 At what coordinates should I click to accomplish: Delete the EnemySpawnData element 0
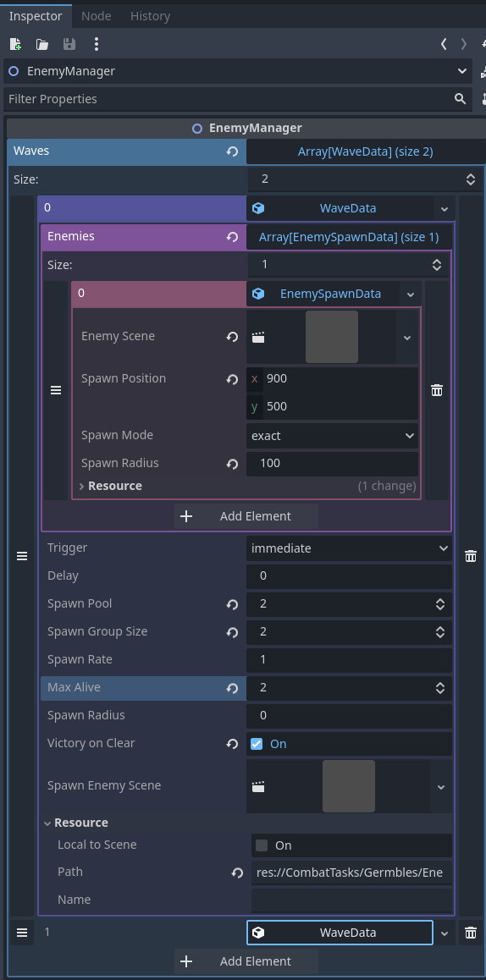pyautogui.click(x=437, y=390)
